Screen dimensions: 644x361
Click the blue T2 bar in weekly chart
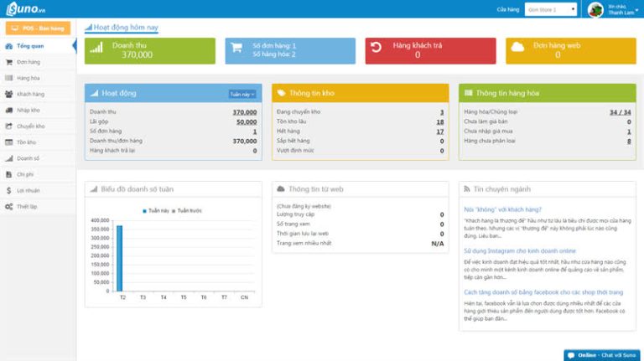[120, 256]
